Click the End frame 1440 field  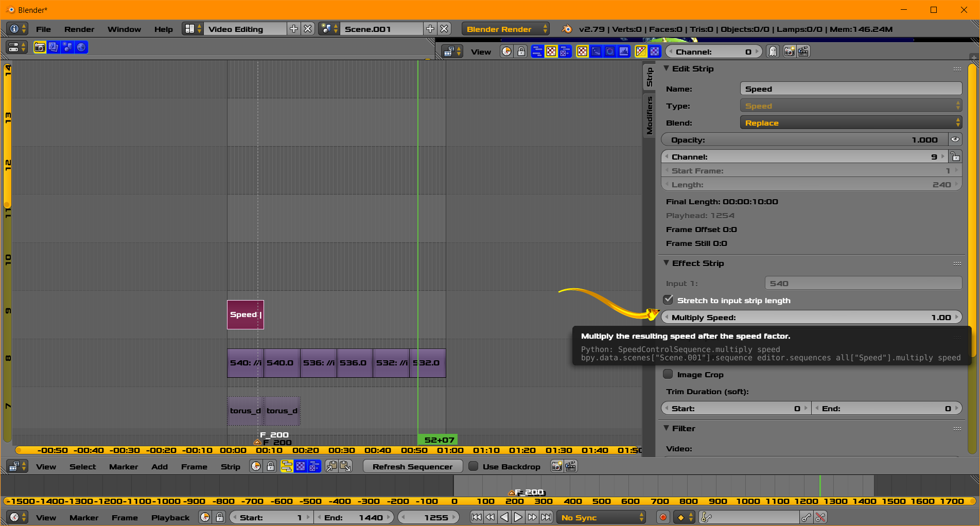(354, 517)
